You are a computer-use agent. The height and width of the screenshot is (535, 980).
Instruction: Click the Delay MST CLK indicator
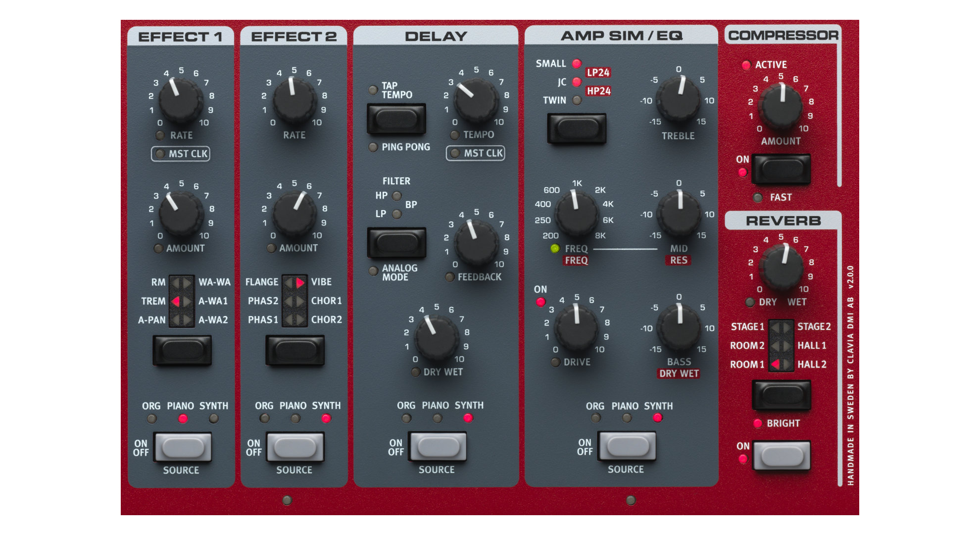pyautogui.click(x=455, y=153)
